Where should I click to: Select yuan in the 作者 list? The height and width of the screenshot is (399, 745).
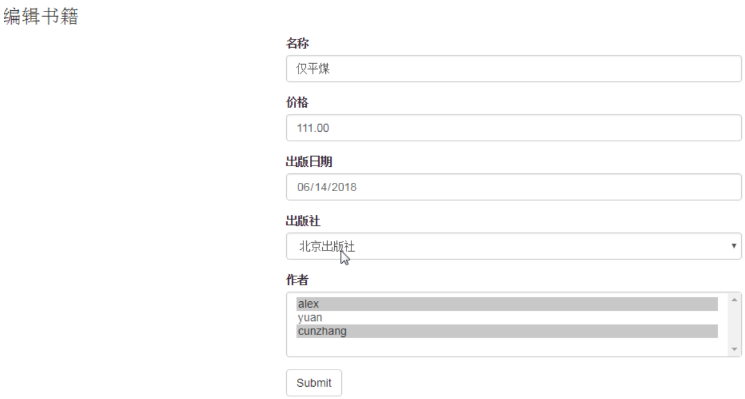tap(507, 318)
